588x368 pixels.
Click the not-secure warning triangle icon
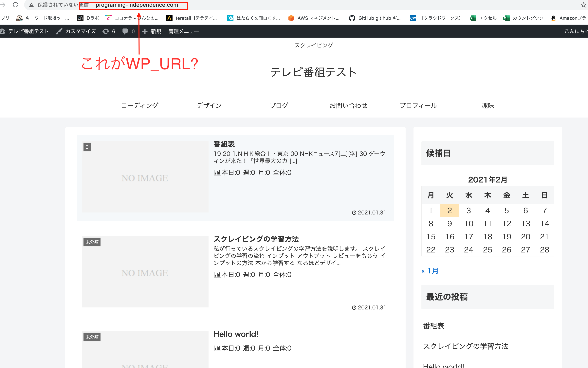(31, 5)
